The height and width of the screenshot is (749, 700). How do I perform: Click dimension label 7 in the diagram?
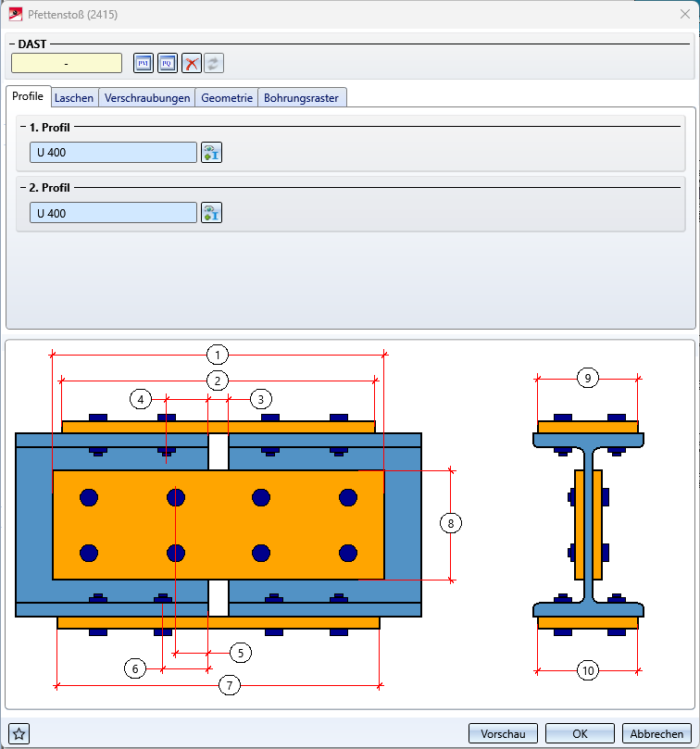pos(230,685)
